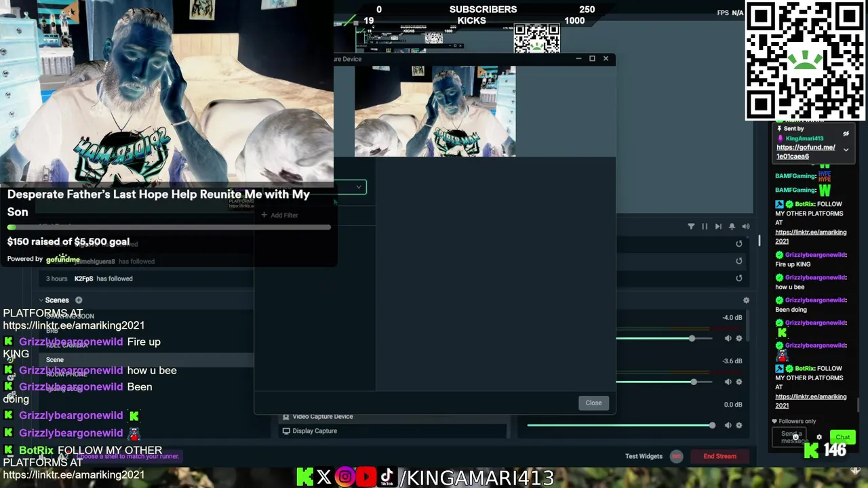The height and width of the screenshot is (488, 868).
Task: Click the unpin icon on pinned message
Action: tap(846, 134)
